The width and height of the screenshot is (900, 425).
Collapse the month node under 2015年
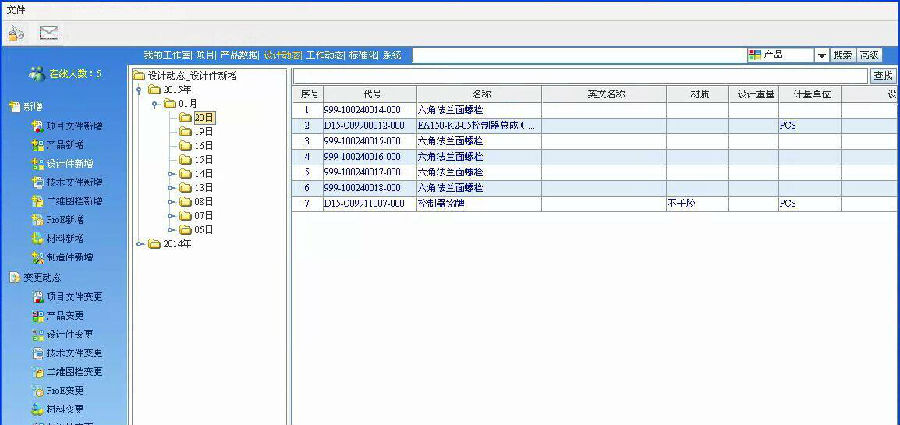tap(155, 104)
